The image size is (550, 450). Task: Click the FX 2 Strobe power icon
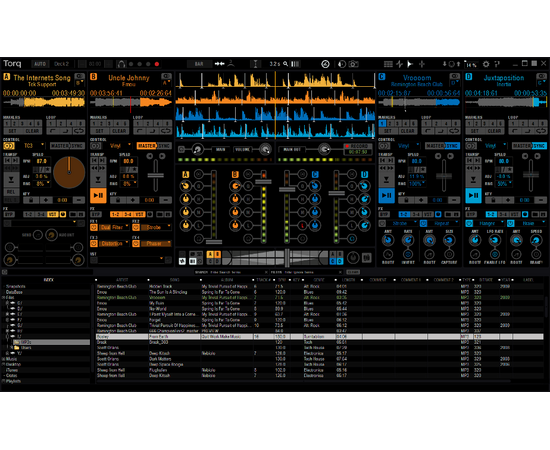coord(136,227)
